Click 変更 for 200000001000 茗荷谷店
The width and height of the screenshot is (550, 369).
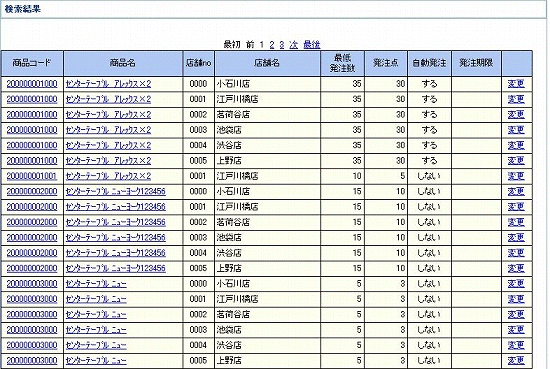[x=516, y=115]
